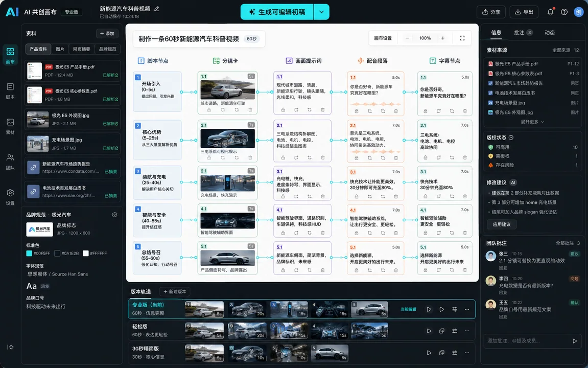Click the pencil icon to rename the project
The width and height of the screenshot is (588, 368).
157,9
